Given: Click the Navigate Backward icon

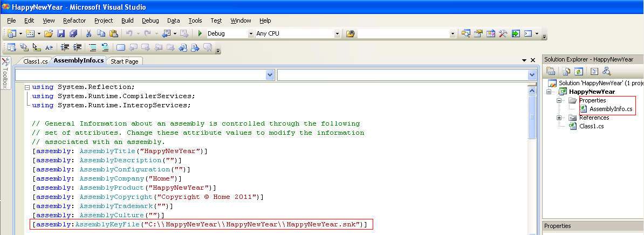Looking at the screenshot, I should [166, 33].
